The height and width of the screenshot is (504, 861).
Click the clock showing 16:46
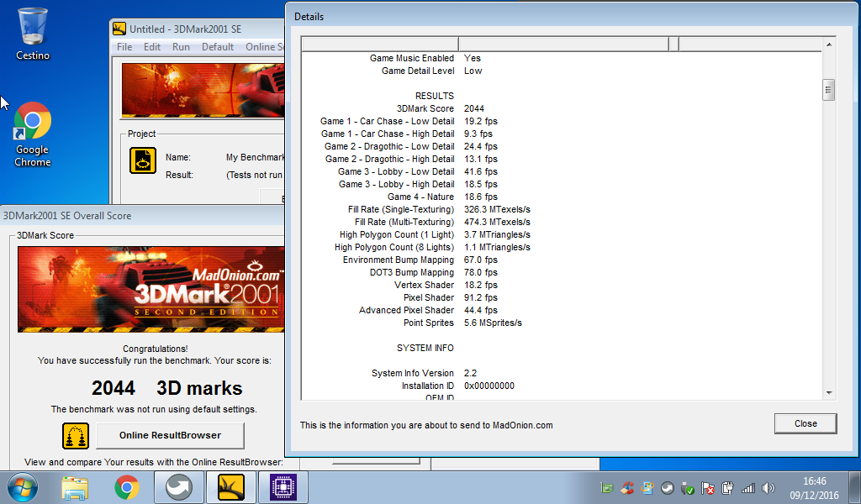coord(814,481)
